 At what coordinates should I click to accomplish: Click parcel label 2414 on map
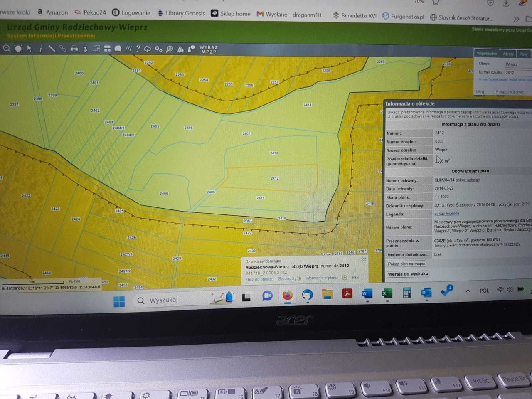click(307, 105)
